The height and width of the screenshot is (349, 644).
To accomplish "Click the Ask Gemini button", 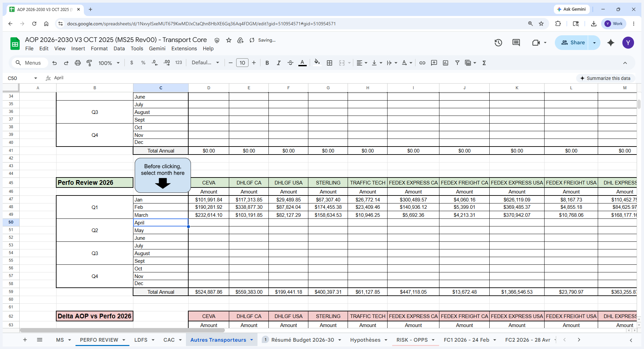I will tap(571, 9).
